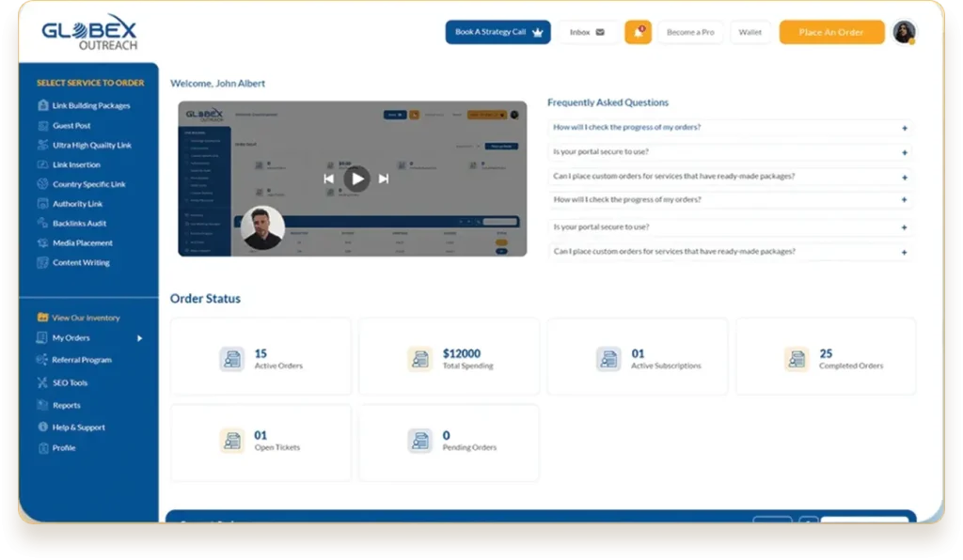
Task: Open the Inbox from top bar
Action: [587, 32]
